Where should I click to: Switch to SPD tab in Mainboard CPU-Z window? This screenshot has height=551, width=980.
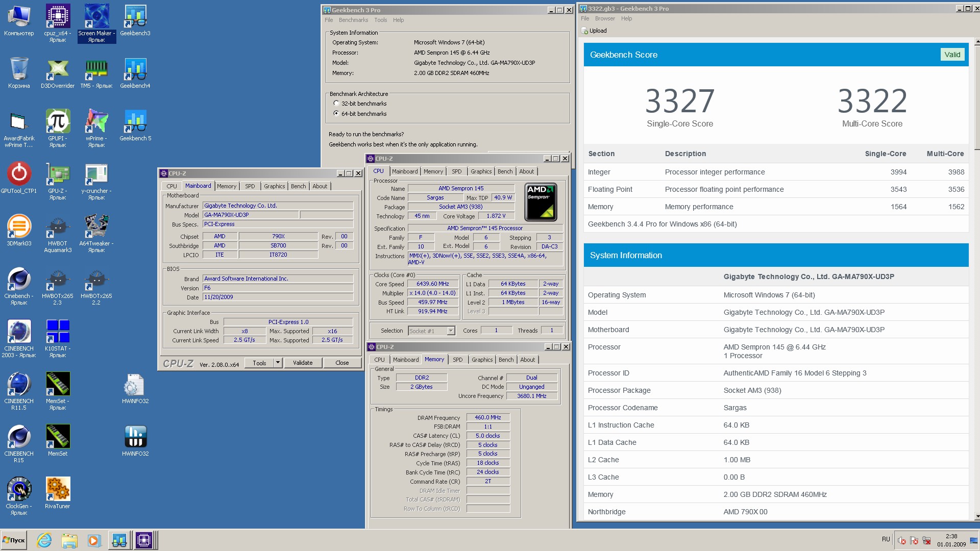[250, 186]
